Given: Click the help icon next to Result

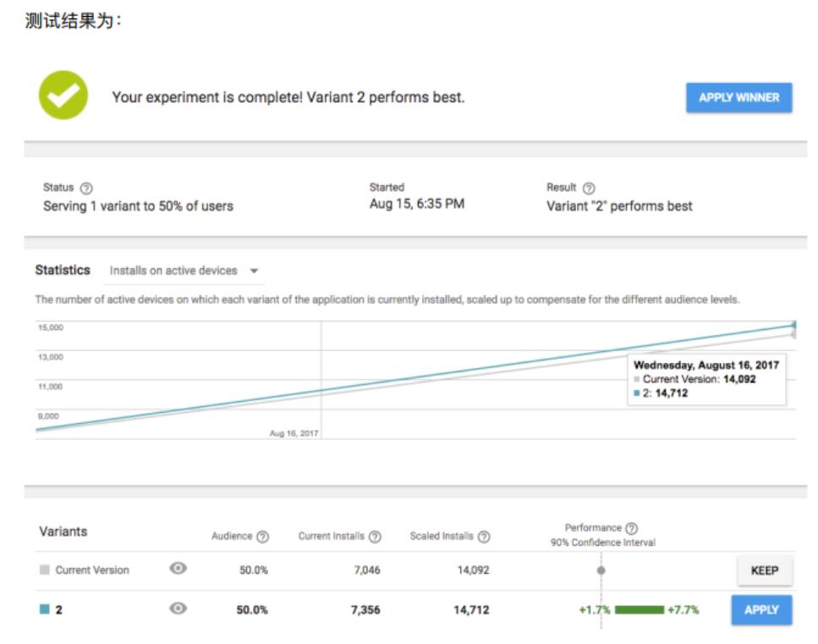Looking at the screenshot, I should coord(589,188).
